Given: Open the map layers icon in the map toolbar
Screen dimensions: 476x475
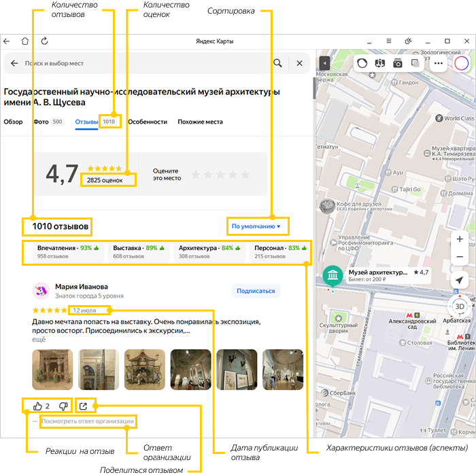Looking at the screenshot, I should tap(379, 63).
